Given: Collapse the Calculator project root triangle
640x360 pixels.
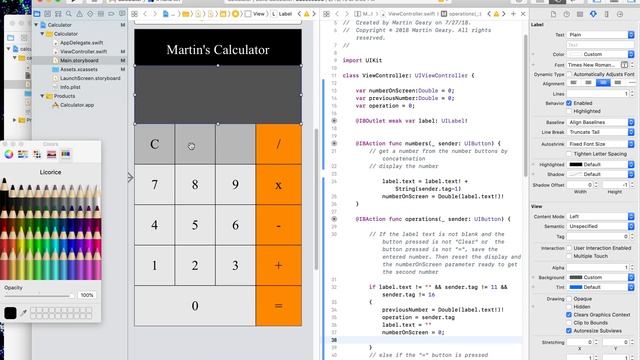Looking at the screenshot, I should 37,25.
